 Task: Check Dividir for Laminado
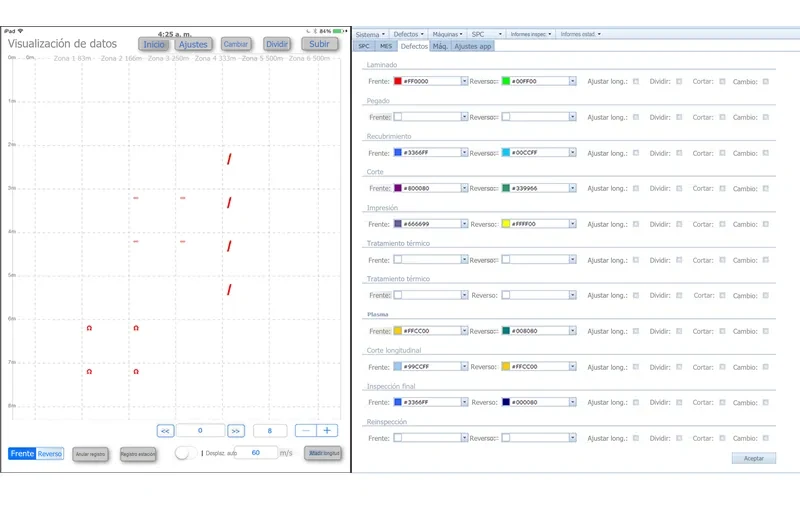[x=679, y=82]
